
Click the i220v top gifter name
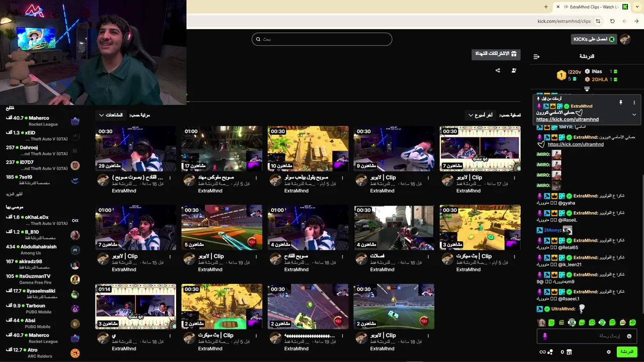tap(575, 72)
